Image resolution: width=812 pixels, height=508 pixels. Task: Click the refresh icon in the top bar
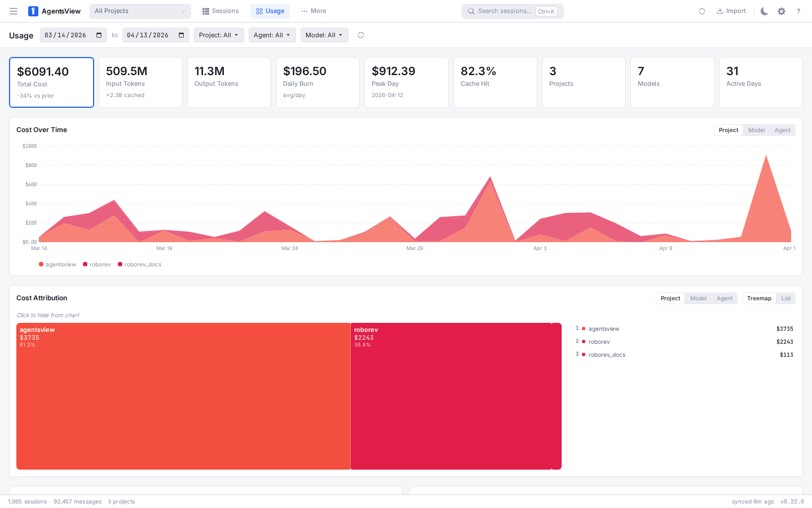pyautogui.click(x=701, y=11)
